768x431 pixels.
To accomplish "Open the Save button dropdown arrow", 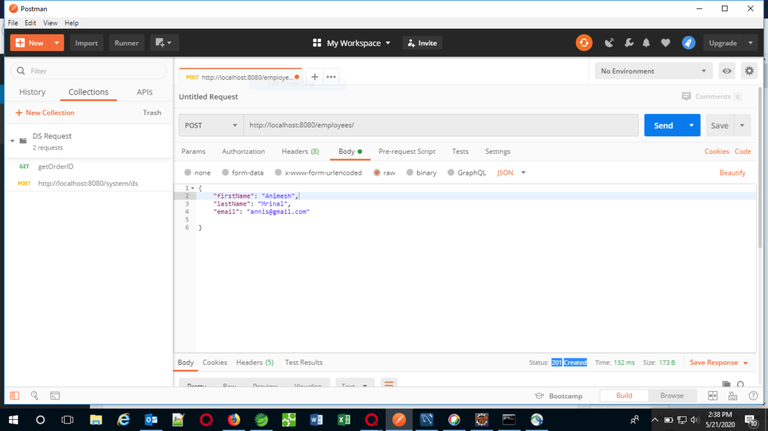I will (742, 125).
